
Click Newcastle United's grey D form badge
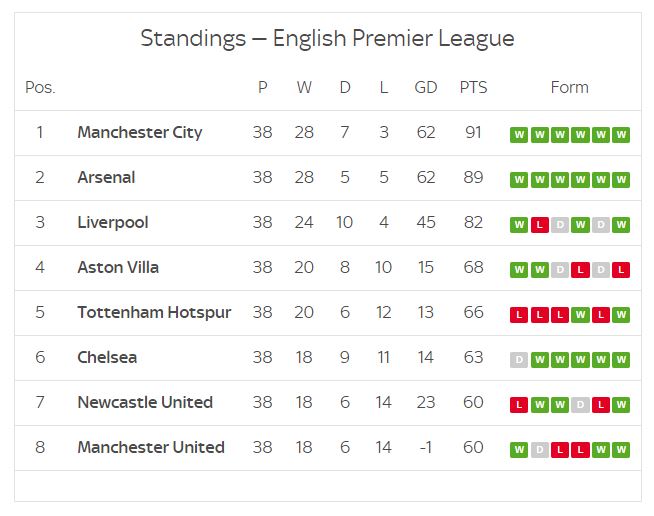click(580, 405)
